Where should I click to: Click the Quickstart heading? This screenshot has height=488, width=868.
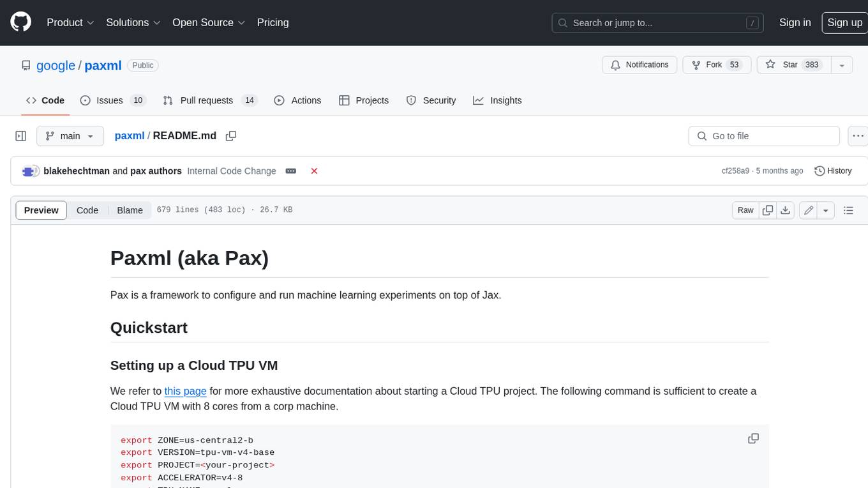click(149, 328)
